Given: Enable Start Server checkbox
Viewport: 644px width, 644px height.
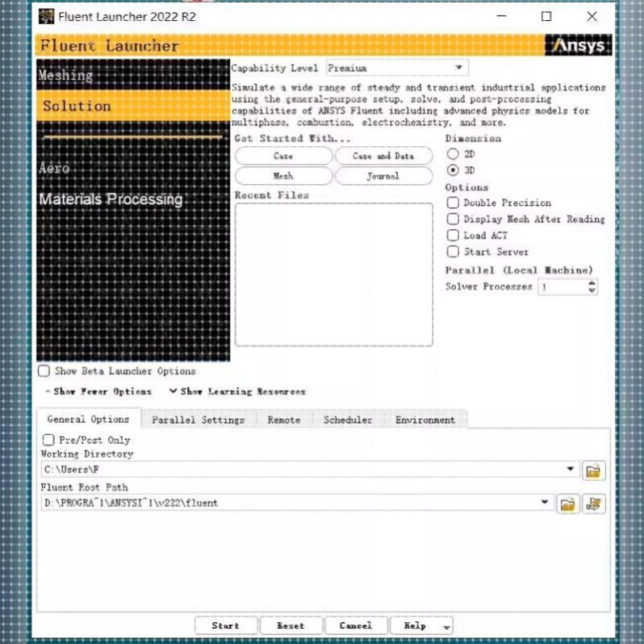Looking at the screenshot, I should click(x=453, y=251).
